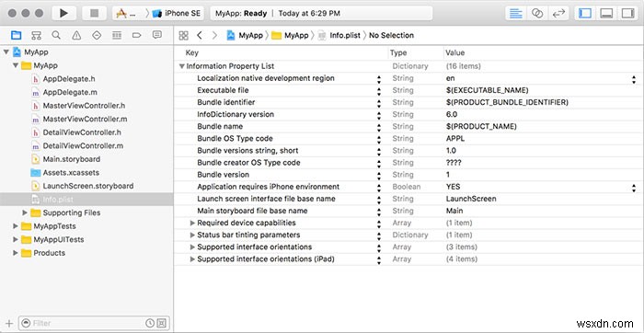
Task: Select the Bundle name row
Action: click(x=408, y=126)
